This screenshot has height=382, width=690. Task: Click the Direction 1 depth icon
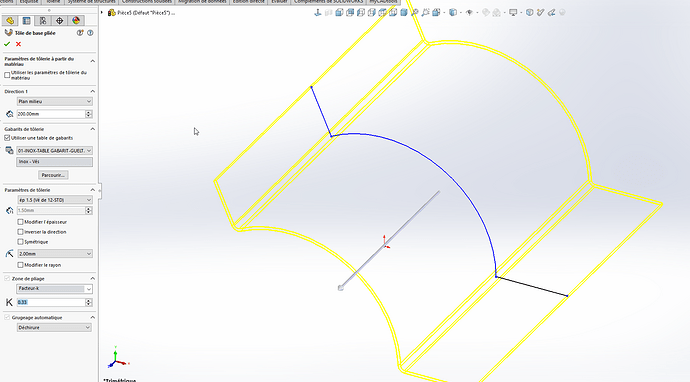tap(10, 114)
